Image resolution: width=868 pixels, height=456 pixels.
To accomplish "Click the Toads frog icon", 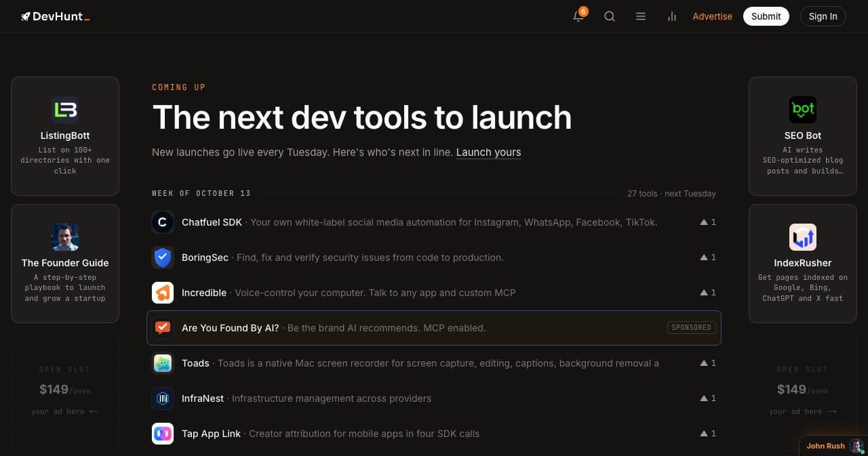I will (163, 363).
